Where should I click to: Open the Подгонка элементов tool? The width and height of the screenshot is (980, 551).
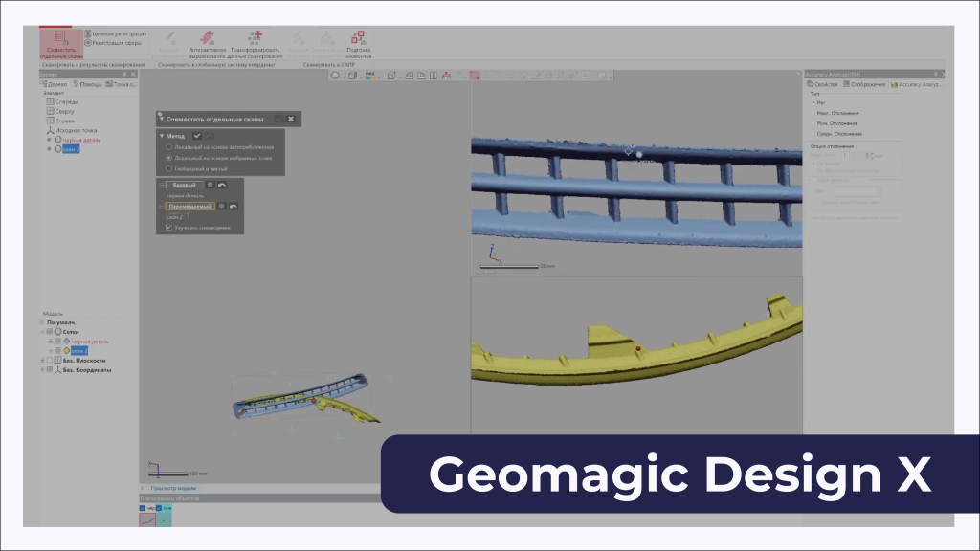pyautogui.click(x=358, y=43)
